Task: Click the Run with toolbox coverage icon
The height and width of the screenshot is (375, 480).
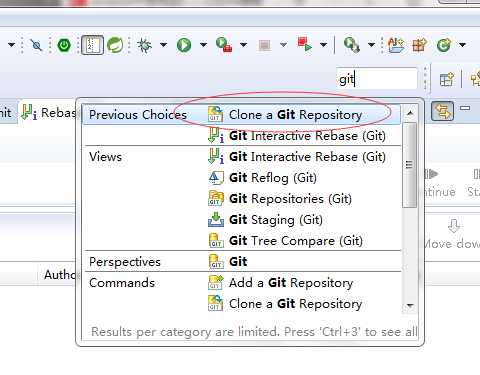Action: 224,45
